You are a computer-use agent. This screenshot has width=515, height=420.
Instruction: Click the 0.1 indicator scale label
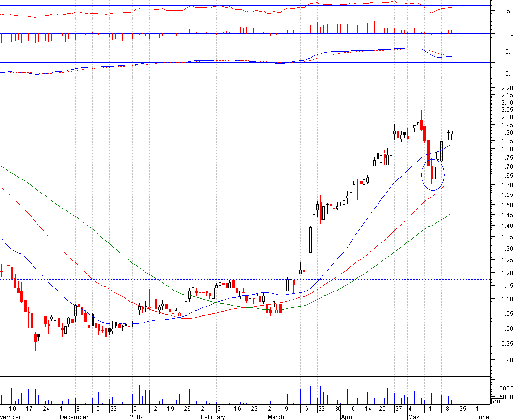(x=509, y=52)
